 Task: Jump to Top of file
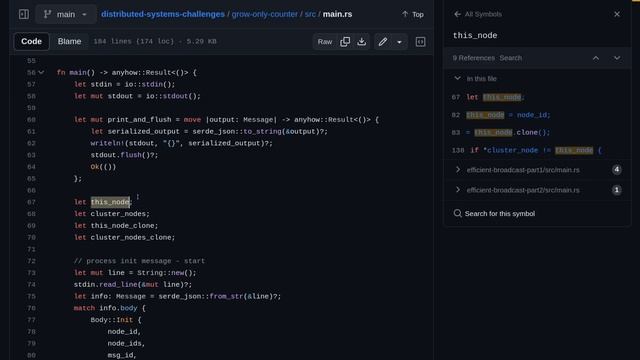(413, 14)
